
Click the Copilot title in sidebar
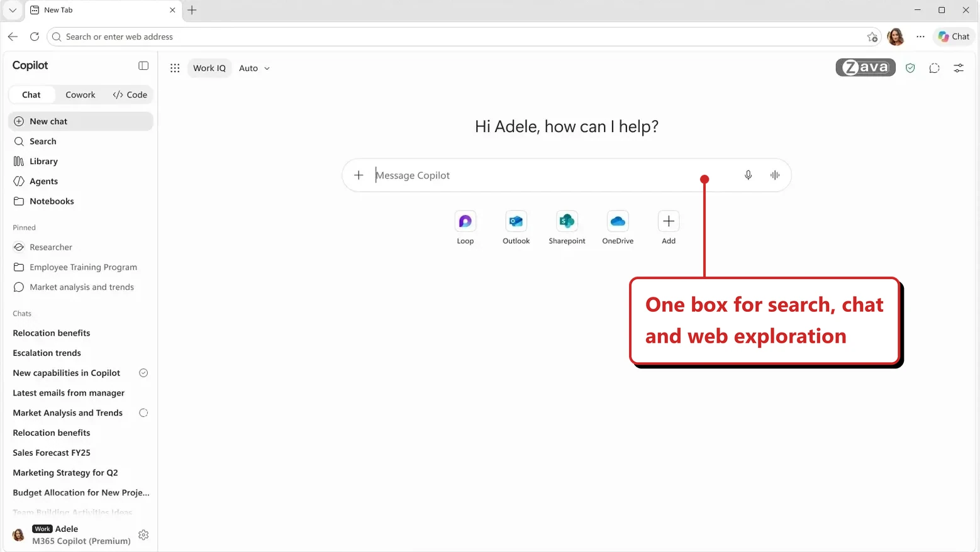[30, 65]
